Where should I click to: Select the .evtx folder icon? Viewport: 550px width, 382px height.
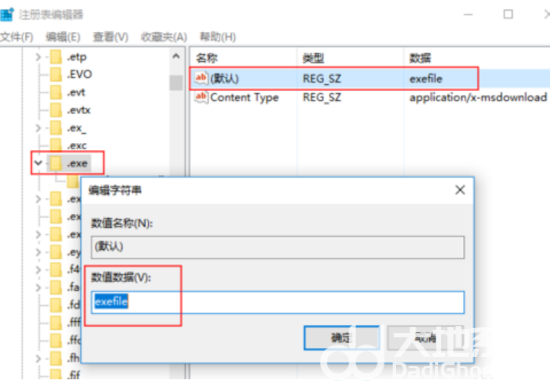56,110
